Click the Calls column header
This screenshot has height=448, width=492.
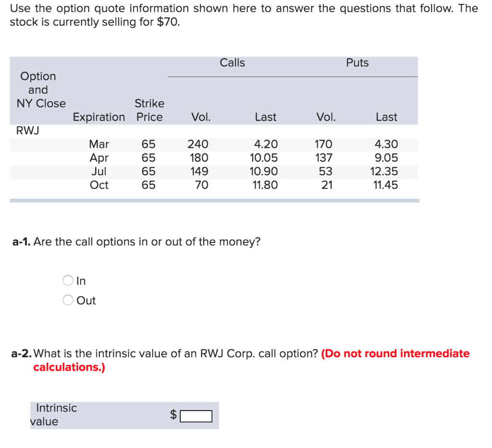coord(233,62)
